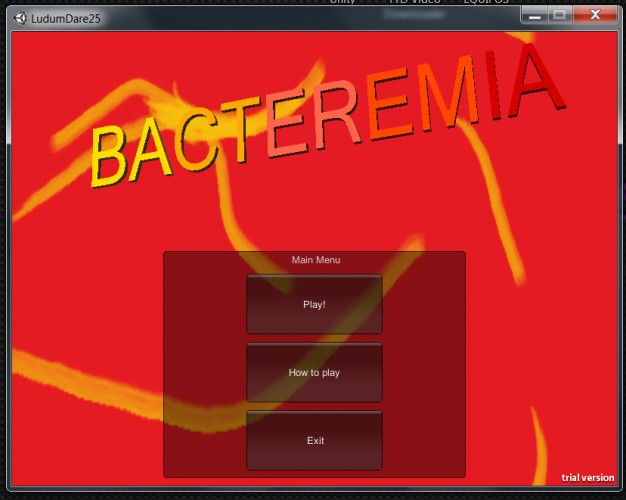Maximize the LudumDare25 game window
Screen dimensions: 626x500
(560, 16)
